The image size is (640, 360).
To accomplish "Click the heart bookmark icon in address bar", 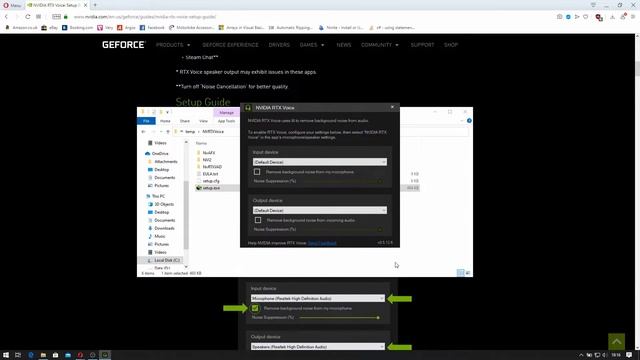I will [586, 17].
